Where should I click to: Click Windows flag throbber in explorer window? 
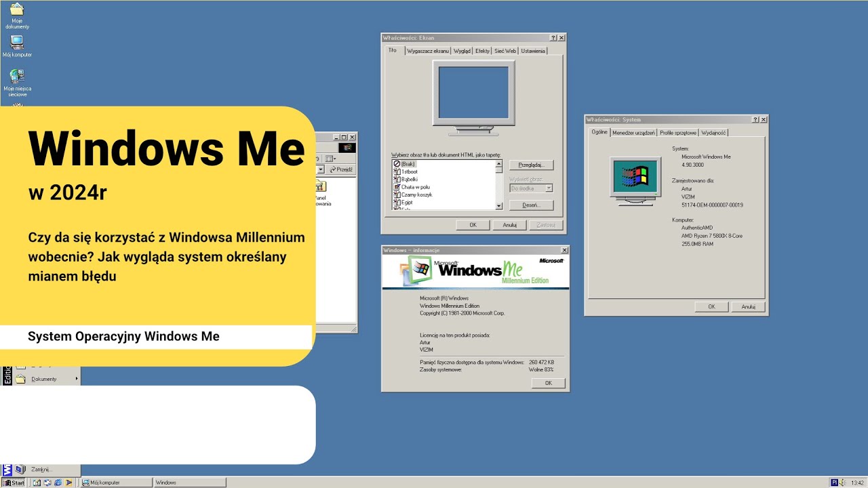pyautogui.click(x=349, y=147)
